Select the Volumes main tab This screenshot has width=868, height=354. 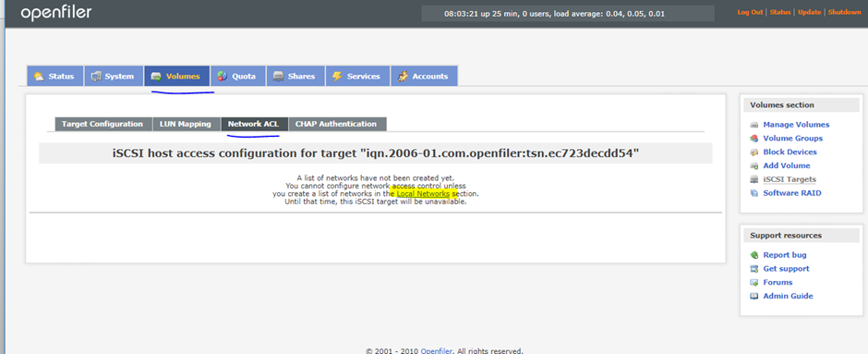point(176,77)
